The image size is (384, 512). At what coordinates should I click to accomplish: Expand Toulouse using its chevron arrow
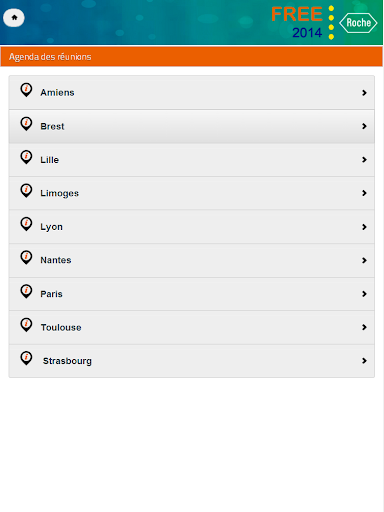click(x=364, y=327)
